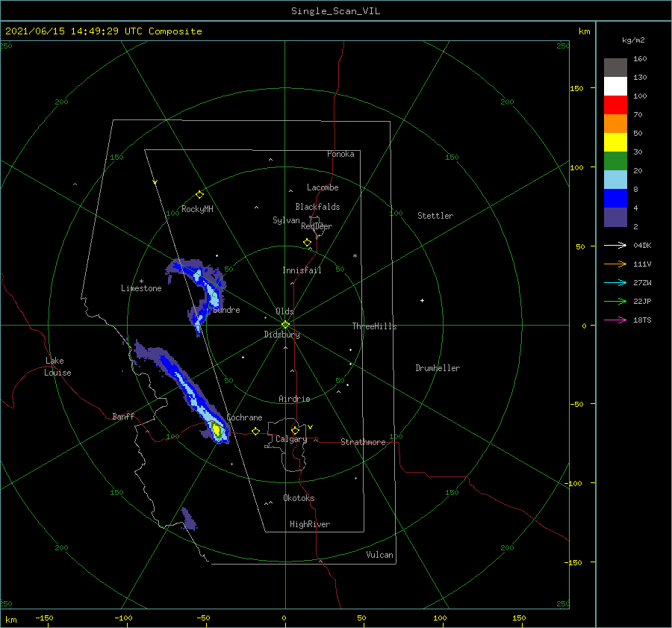Select the light blue 8-20 color swatch
Image resolution: width=672 pixels, height=628 pixels.
click(x=615, y=180)
